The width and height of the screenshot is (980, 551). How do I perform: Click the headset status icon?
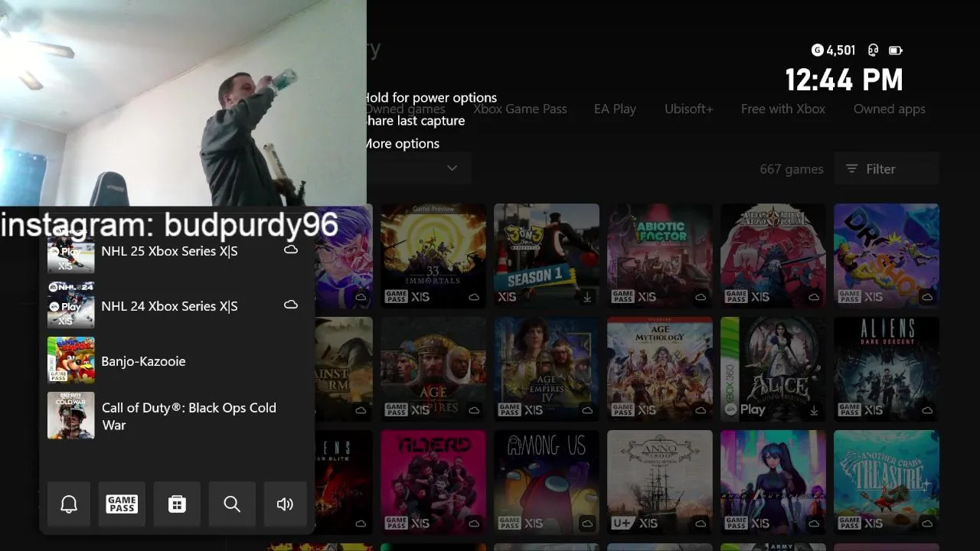pos(873,51)
